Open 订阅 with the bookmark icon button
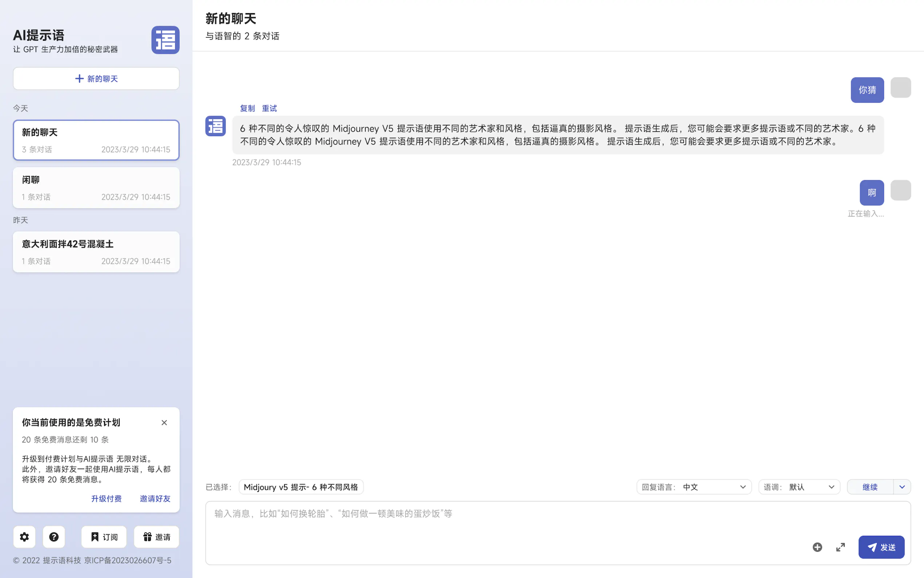 pos(104,537)
